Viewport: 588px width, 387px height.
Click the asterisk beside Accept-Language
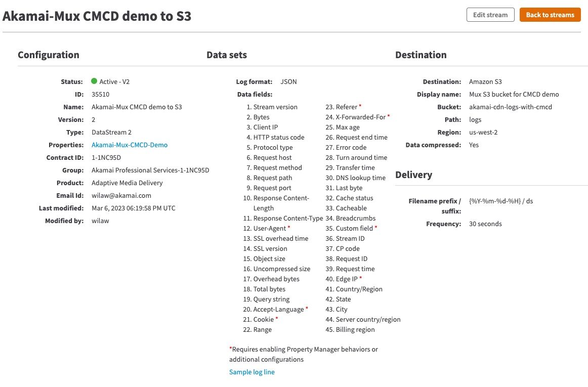pyautogui.click(x=307, y=309)
